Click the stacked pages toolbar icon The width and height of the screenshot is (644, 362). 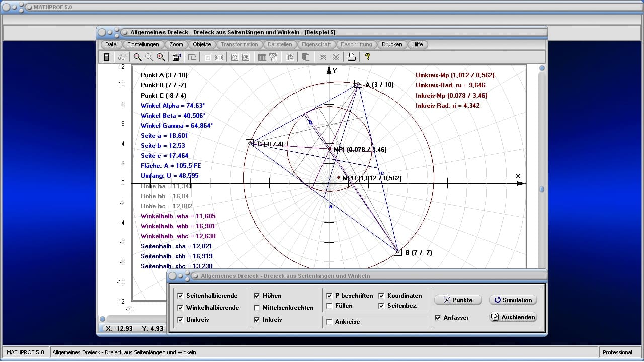point(305,57)
